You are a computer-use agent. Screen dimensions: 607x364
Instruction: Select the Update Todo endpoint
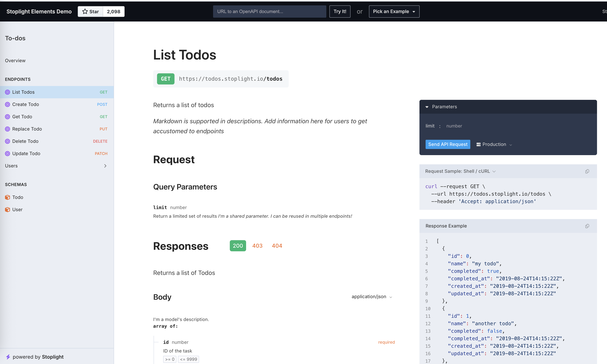[57, 154]
